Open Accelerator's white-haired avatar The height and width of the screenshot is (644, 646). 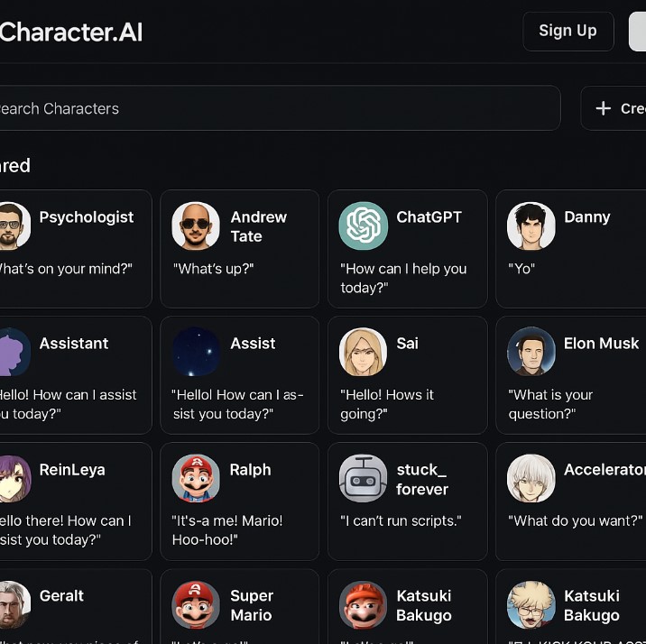click(x=531, y=478)
